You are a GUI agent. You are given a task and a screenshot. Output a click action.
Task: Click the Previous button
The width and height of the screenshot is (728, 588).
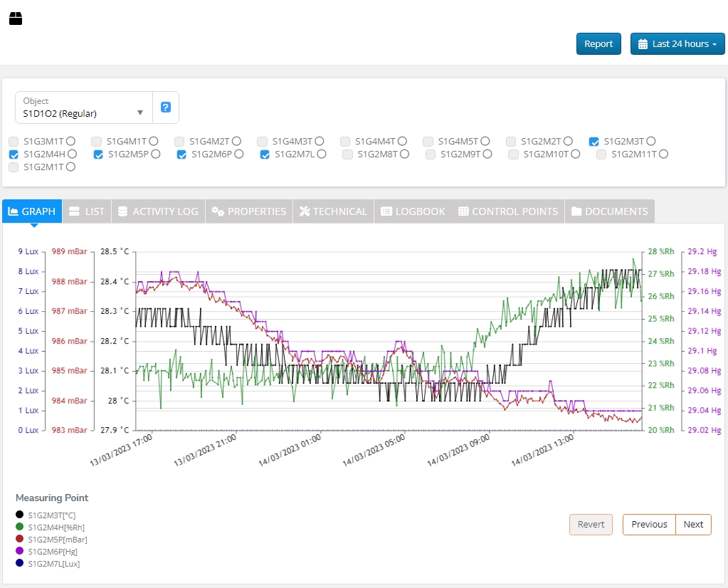[649, 525]
